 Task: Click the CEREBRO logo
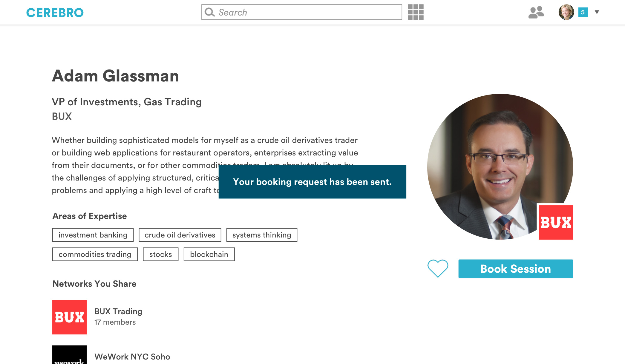pos(55,13)
